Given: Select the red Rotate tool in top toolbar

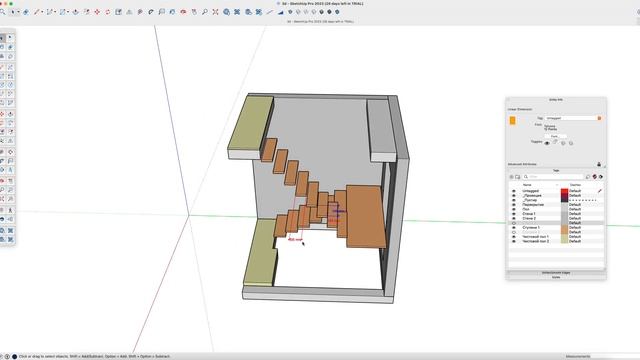Looking at the screenshot, I should [108, 12].
